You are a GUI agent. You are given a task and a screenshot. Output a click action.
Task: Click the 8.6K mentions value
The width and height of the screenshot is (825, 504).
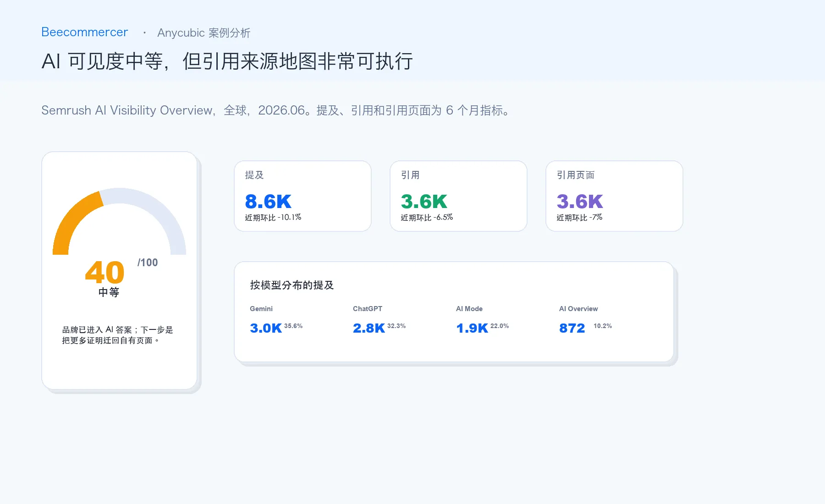coord(268,202)
